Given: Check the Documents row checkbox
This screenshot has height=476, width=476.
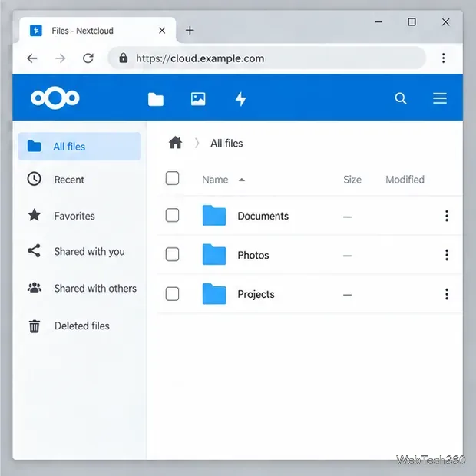Looking at the screenshot, I should click(x=172, y=215).
